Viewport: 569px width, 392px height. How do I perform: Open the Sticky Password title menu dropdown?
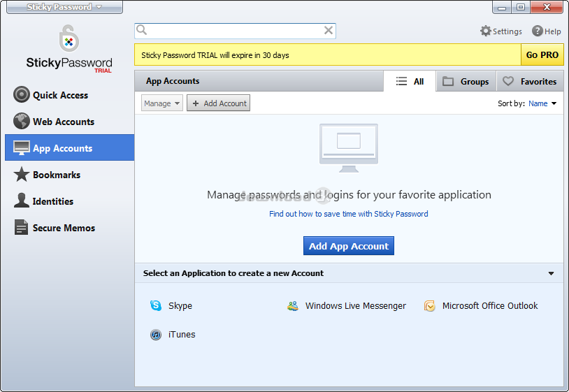click(x=64, y=7)
